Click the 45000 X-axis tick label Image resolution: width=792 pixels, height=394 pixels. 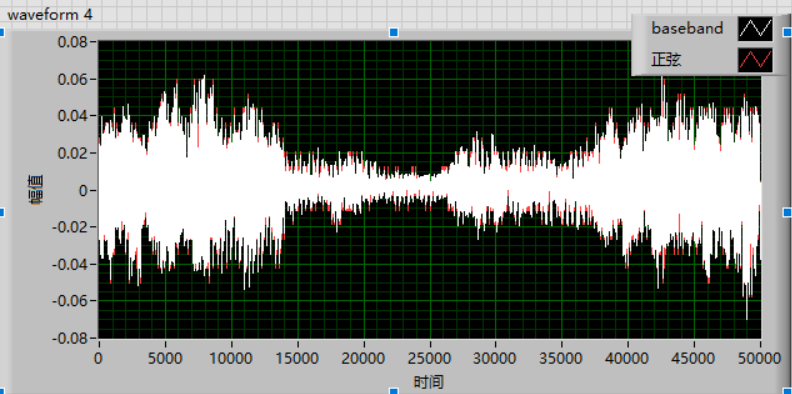click(694, 358)
